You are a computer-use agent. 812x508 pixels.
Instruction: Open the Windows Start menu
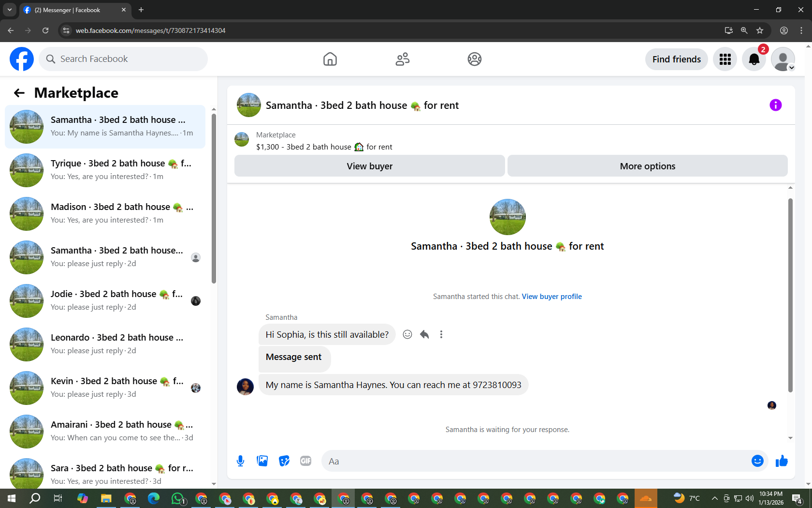(x=12, y=498)
